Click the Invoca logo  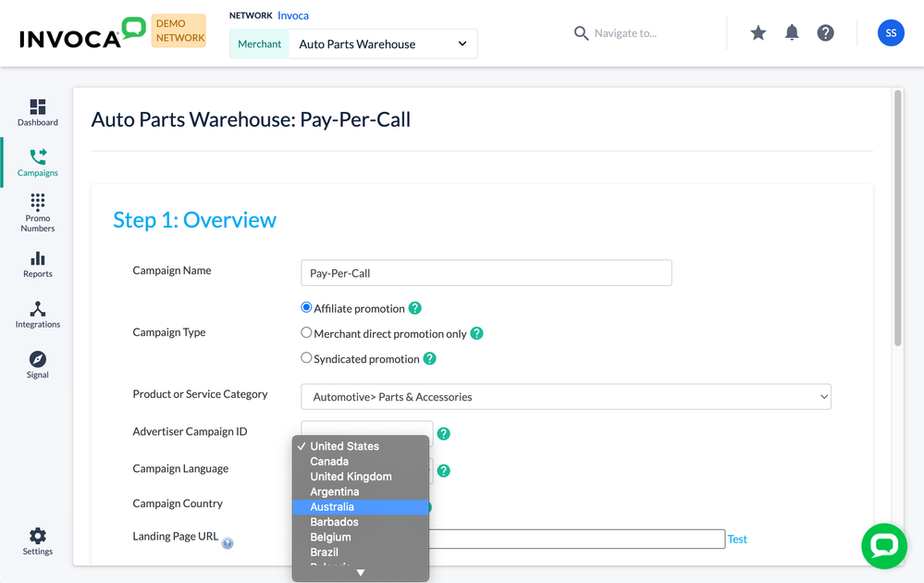pos(82,33)
